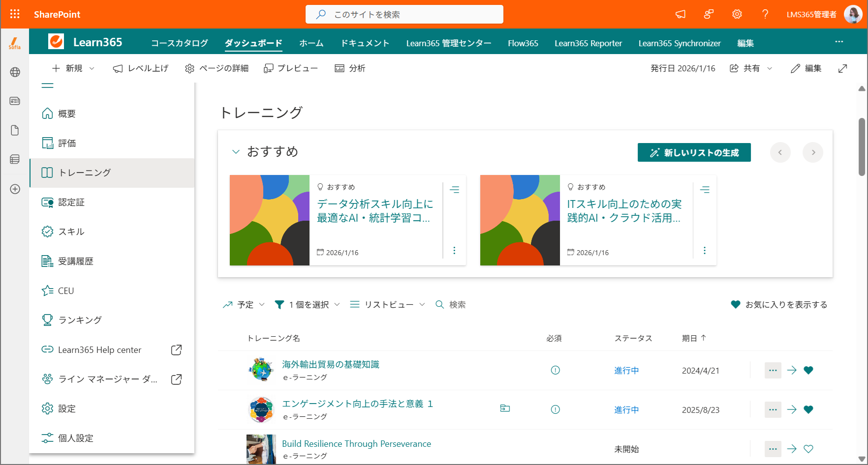
Task: Open Build Resilience Through Perseverance link
Action: coord(356,444)
